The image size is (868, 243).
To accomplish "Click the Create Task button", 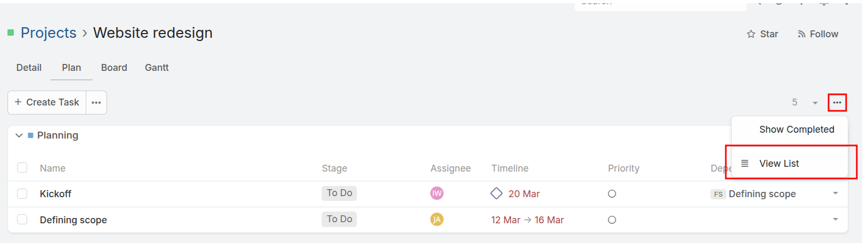I will tap(47, 102).
